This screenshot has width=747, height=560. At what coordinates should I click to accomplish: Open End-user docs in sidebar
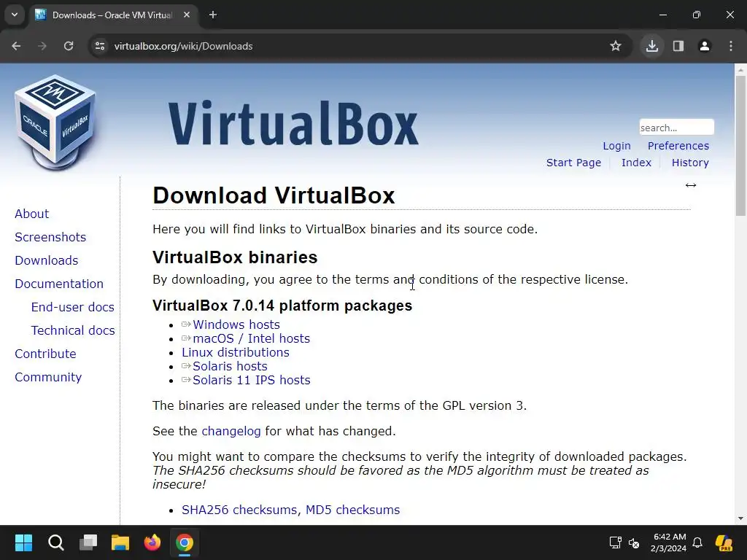(x=73, y=307)
